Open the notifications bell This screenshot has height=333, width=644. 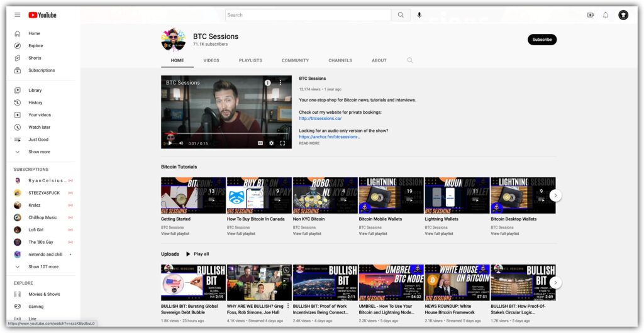[x=606, y=15]
